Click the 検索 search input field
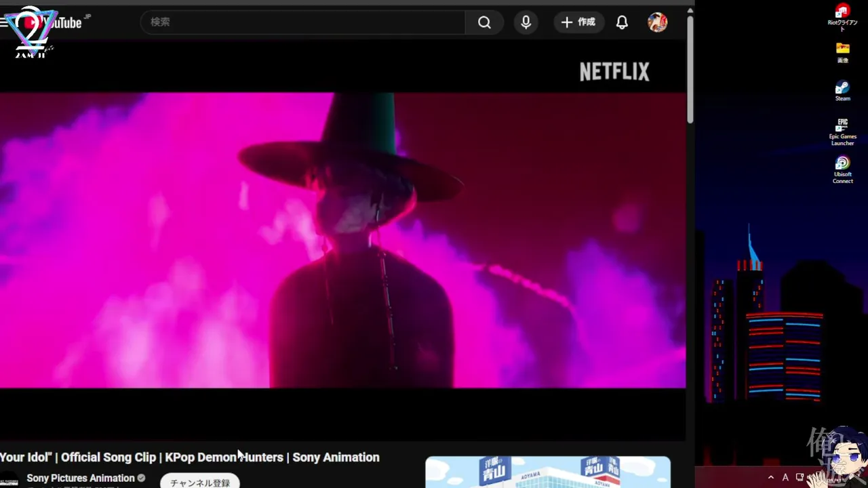 tap(302, 22)
